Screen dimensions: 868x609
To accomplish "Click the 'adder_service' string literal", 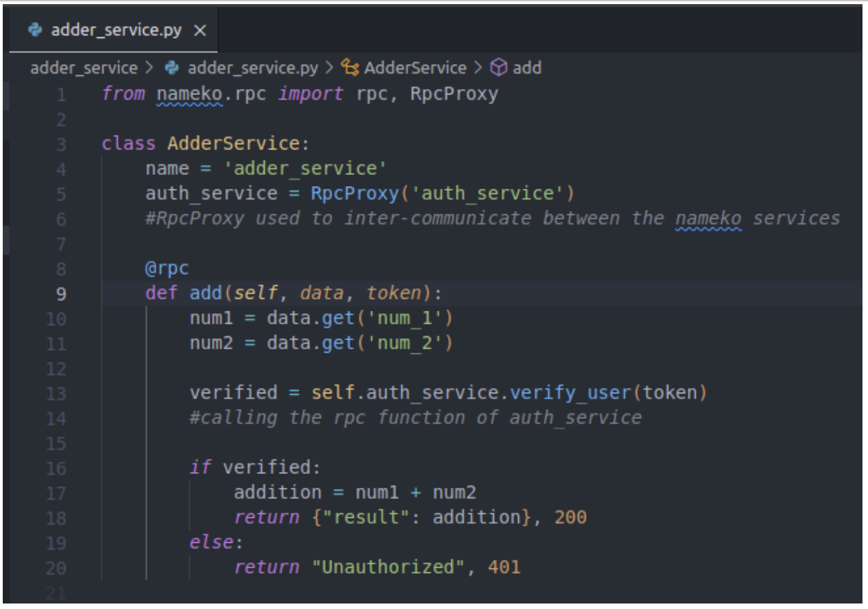I will 305,169.
